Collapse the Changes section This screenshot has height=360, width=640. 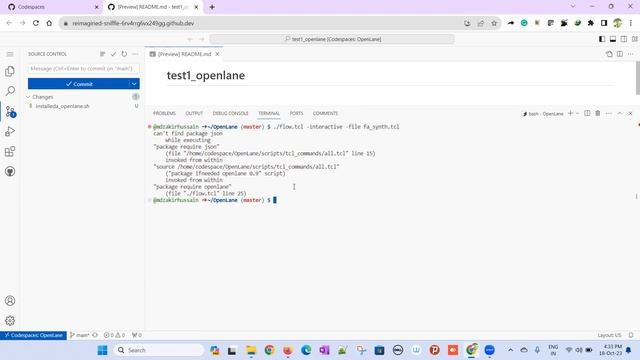(x=42, y=97)
